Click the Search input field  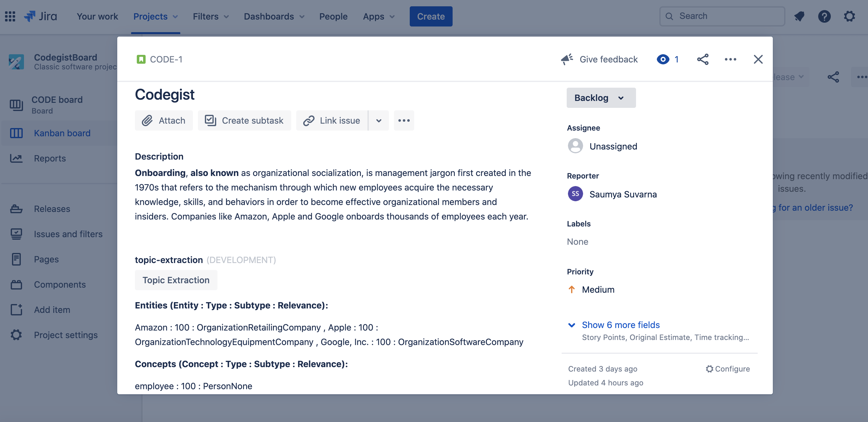(722, 16)
